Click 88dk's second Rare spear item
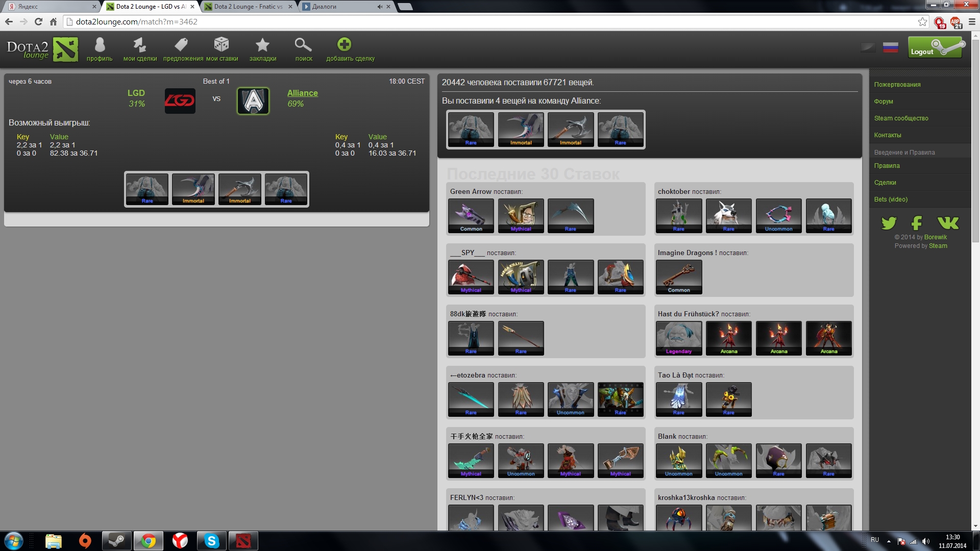 (x=521, y=338)
